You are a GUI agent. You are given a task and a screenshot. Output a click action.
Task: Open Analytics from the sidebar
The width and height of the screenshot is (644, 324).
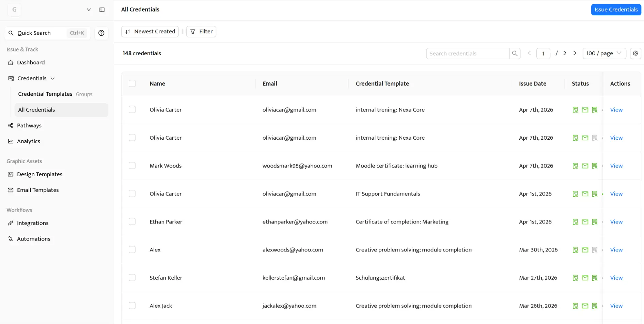point(29,141)
